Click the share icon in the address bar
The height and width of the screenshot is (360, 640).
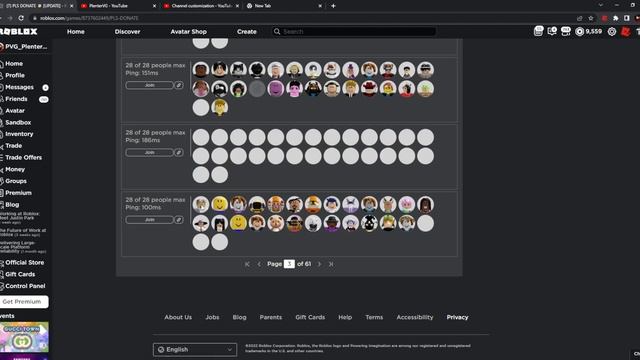(579, 18)
